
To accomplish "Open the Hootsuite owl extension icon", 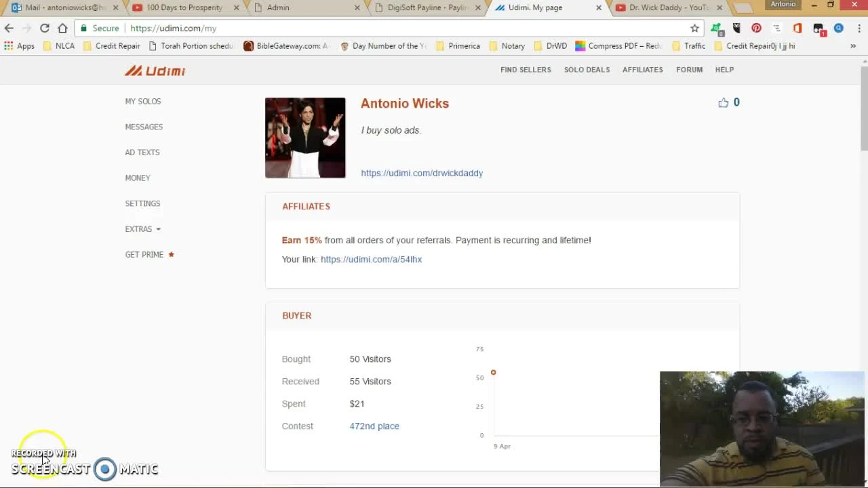I will point(736,28).
